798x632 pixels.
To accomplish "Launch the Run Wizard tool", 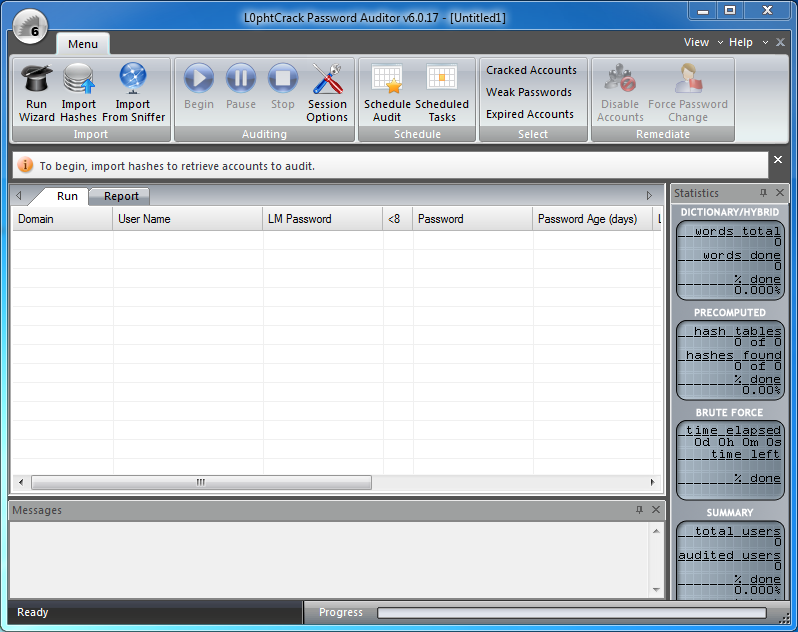I will pyautogui.click(x=37, y=93).
